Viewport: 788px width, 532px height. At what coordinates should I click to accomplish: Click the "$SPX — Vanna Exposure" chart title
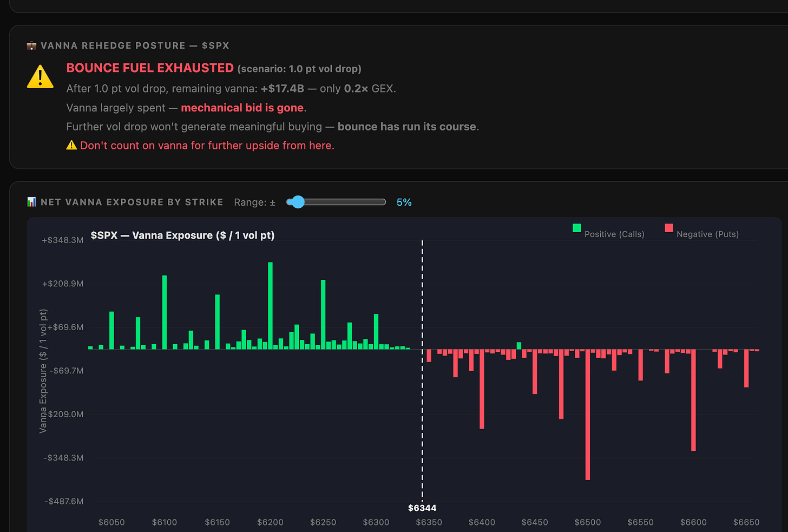[182, 235]
